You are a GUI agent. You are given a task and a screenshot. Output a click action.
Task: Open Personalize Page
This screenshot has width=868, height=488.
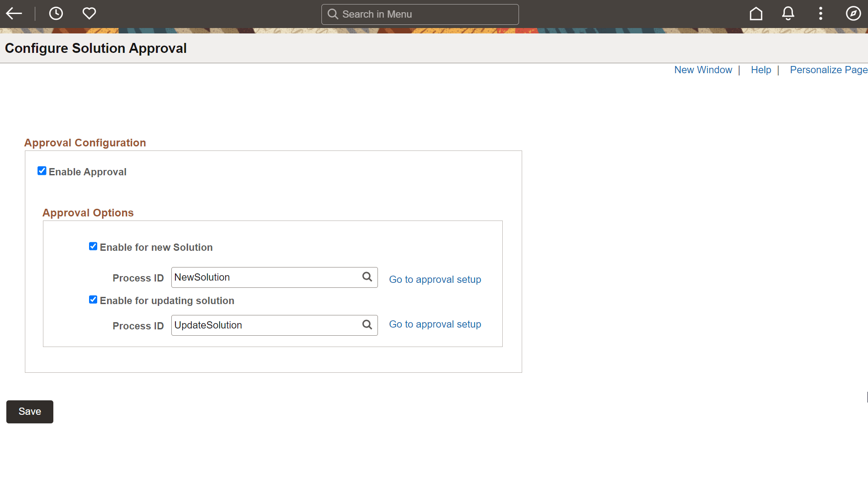coord(828,70)
